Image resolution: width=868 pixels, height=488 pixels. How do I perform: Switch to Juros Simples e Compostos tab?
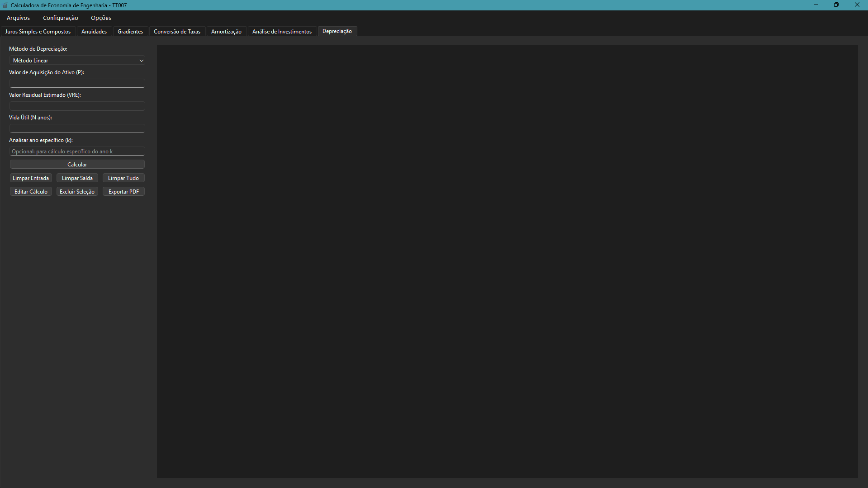(38, 32)
